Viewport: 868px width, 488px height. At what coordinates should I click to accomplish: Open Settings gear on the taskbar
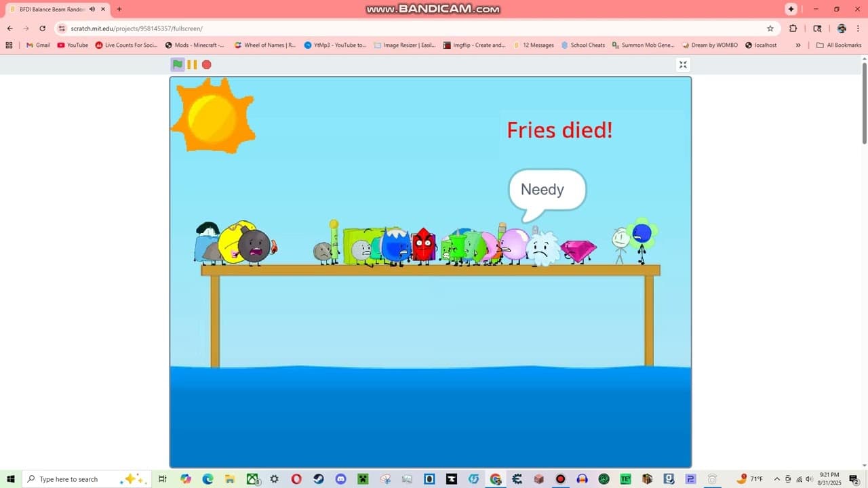click(x=274, y=479)
